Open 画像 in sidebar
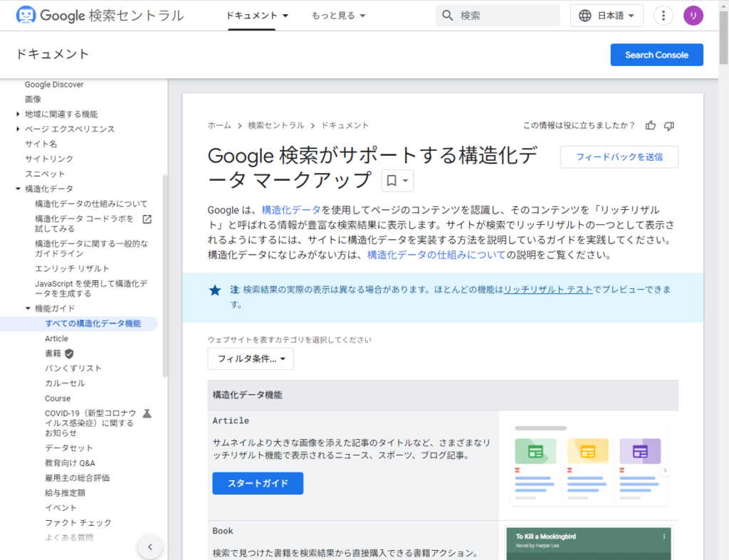 click(x=33, y=99)
